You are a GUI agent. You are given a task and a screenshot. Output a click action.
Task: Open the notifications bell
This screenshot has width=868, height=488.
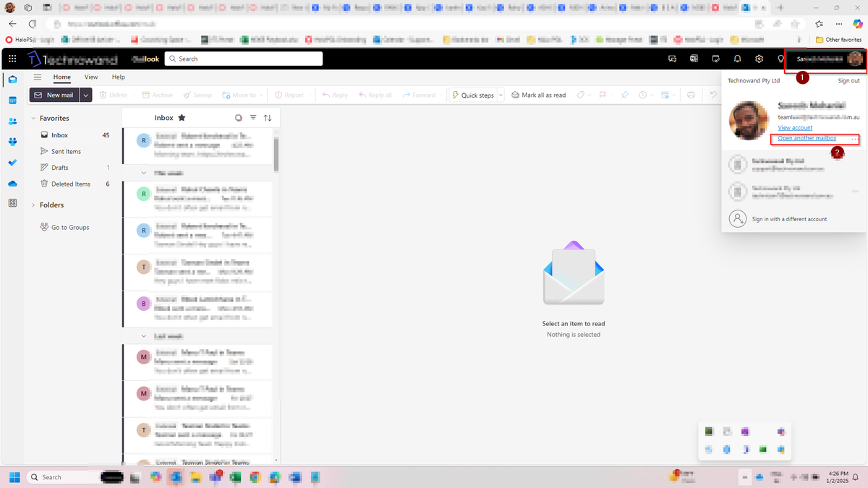pyautogui.click(x=737, y=59)
